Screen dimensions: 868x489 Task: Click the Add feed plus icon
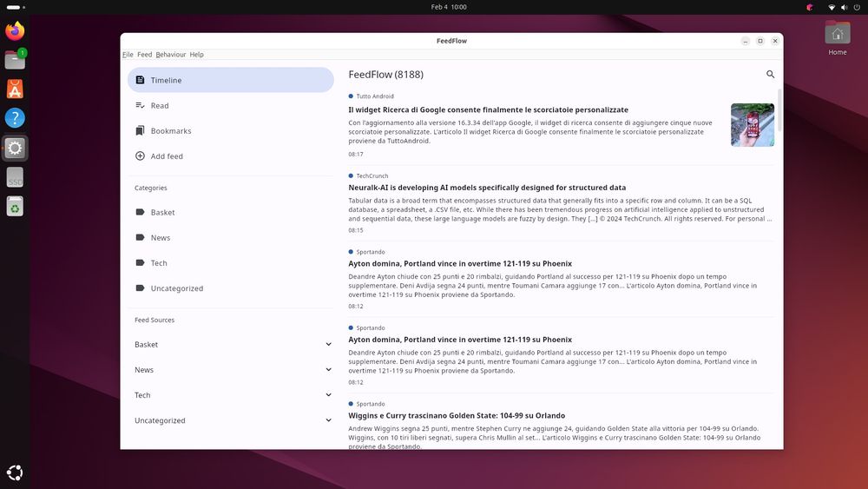pos(140,156)
